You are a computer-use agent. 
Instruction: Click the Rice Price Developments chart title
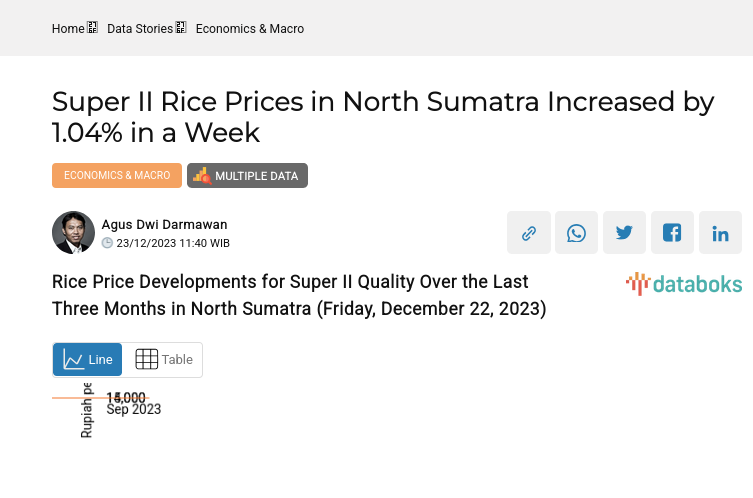coord(299,295)
